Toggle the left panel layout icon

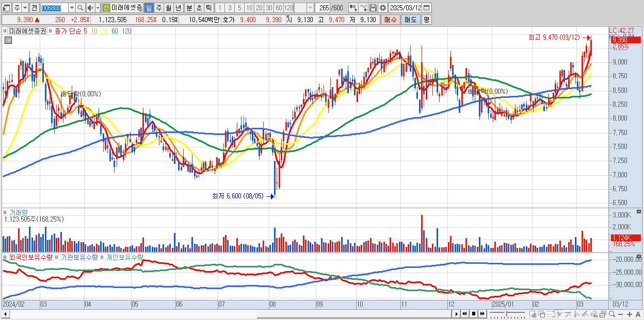(7, 8)
